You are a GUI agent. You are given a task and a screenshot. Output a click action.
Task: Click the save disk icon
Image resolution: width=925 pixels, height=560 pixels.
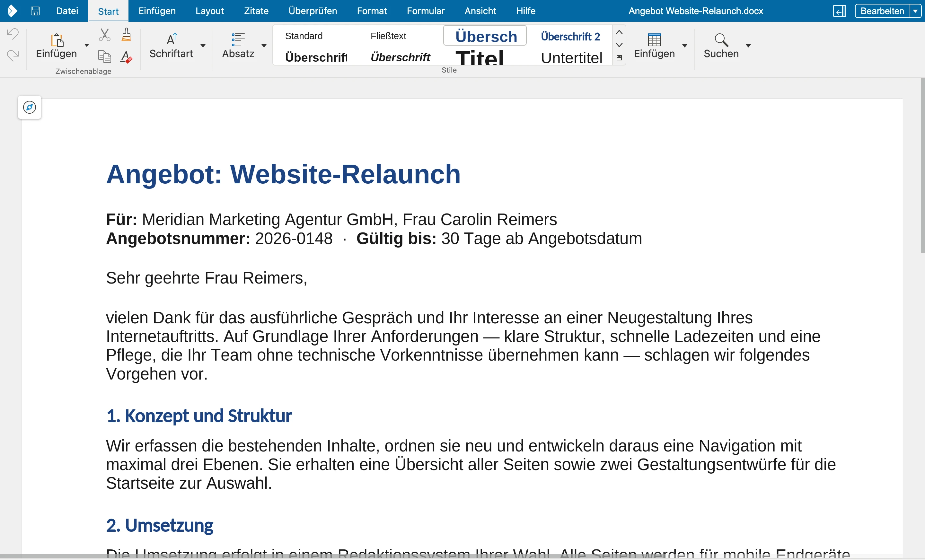(x=35, y=11)
